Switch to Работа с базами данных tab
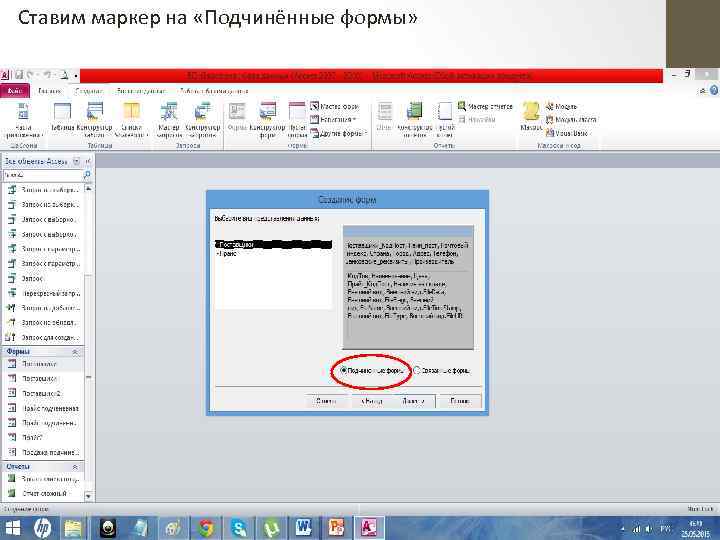 (213, 91)
